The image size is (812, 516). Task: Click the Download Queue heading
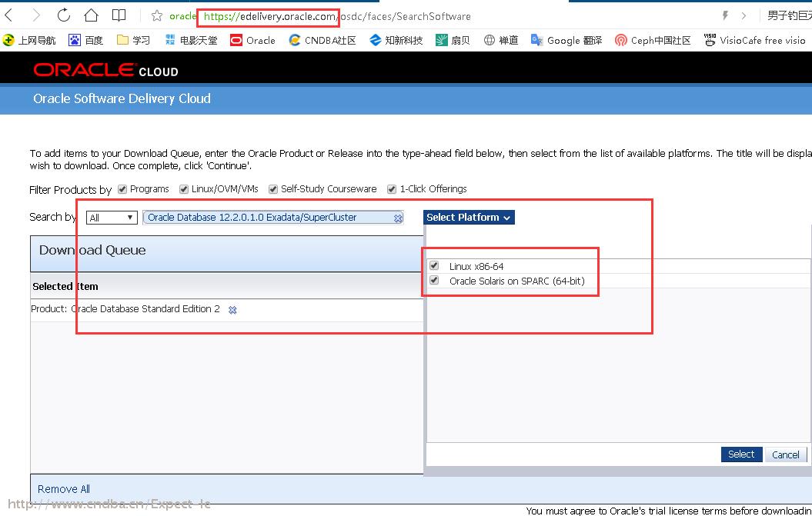92,250
